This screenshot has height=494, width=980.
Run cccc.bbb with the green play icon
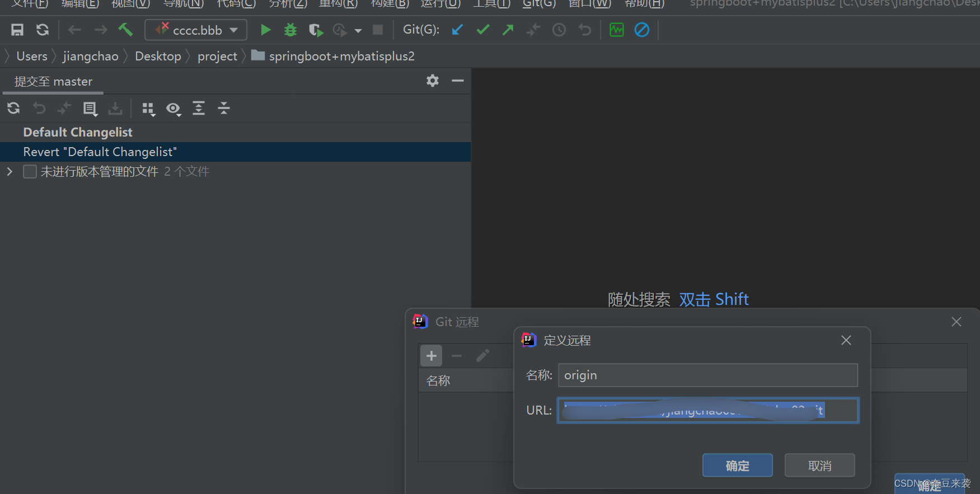(x=266, y=30)
